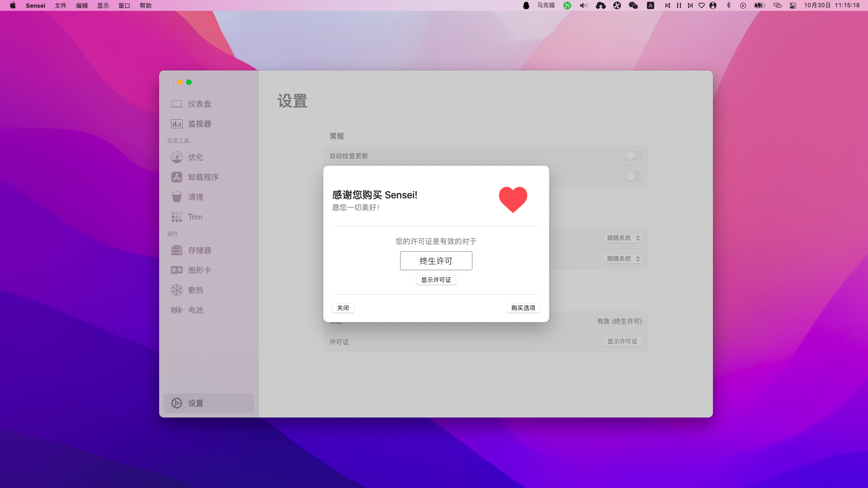Click the 购买选项 button

[x=523, y=308]
